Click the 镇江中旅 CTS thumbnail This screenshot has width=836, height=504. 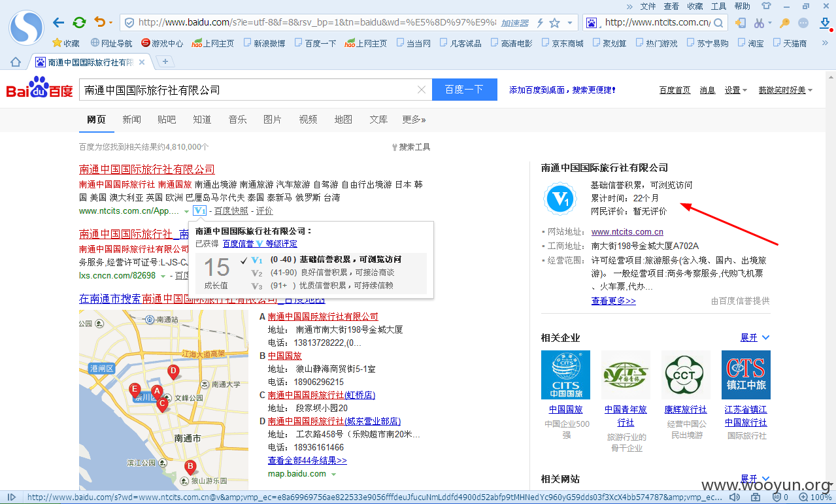[746, 375]
